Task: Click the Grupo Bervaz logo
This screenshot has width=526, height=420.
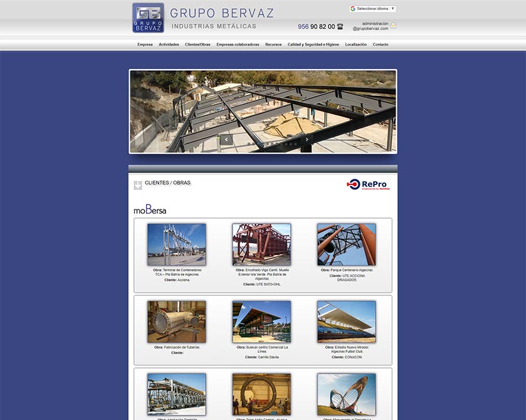Action: click(x=149, y=18)
